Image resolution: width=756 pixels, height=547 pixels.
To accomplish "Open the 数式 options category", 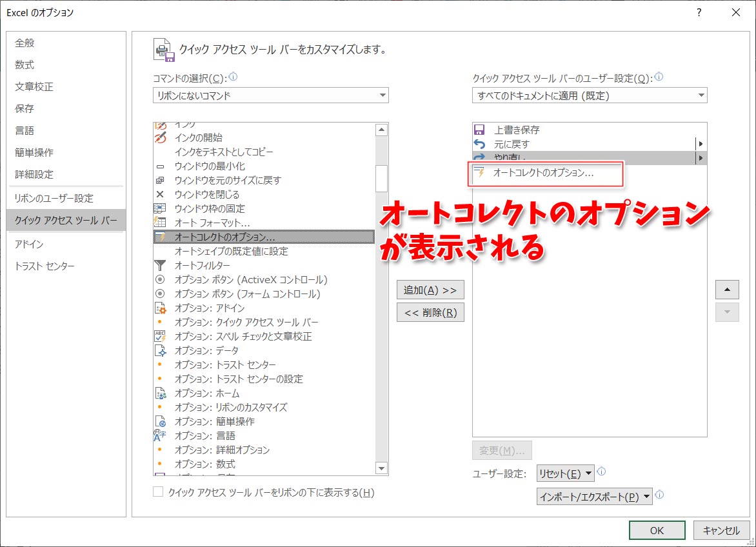I will tap(66, 65).
